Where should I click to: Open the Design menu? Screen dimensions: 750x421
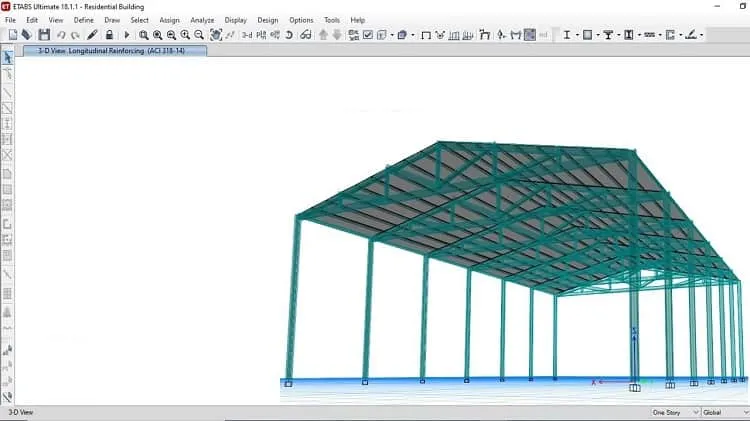tap(267, 20)
